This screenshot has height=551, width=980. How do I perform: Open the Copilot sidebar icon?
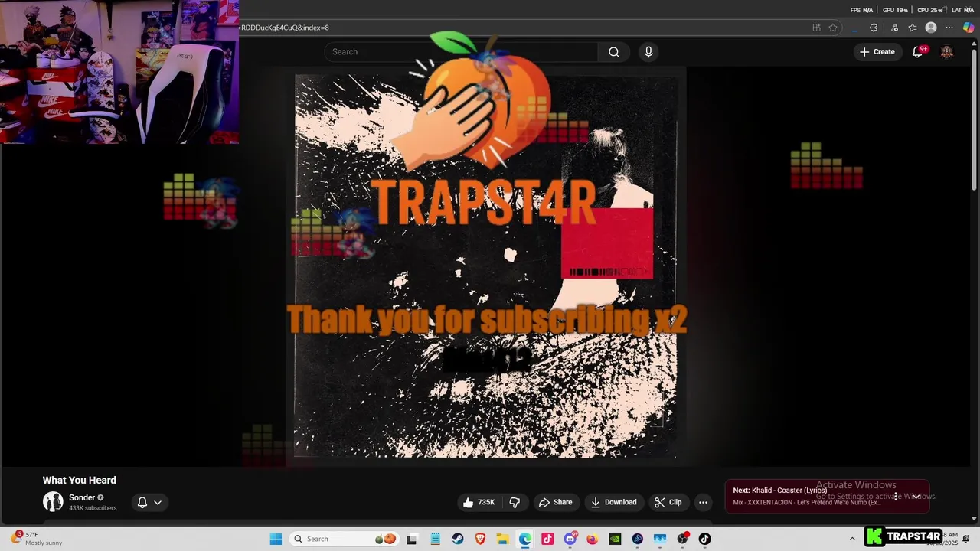[x=969, y=28]
